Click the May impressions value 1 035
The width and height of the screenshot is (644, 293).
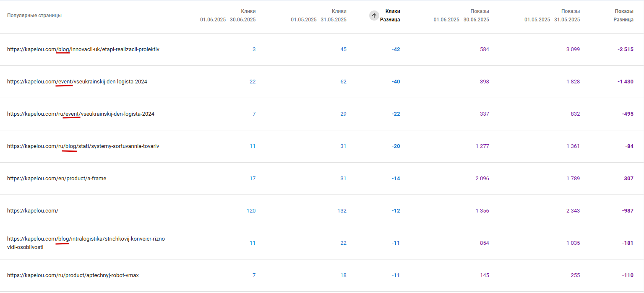pyautogui.click(x=573, y=243)
